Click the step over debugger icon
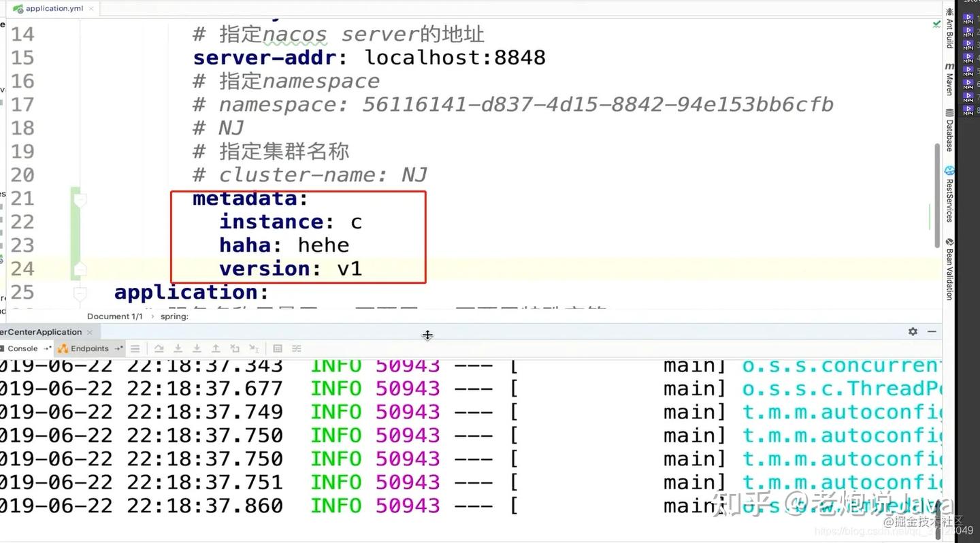 tap(159, 348)
